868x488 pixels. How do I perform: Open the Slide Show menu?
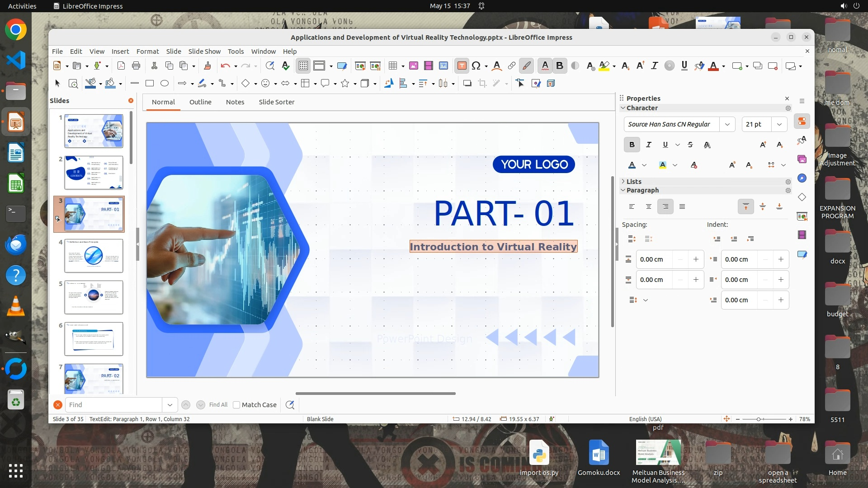click(204, 51)
